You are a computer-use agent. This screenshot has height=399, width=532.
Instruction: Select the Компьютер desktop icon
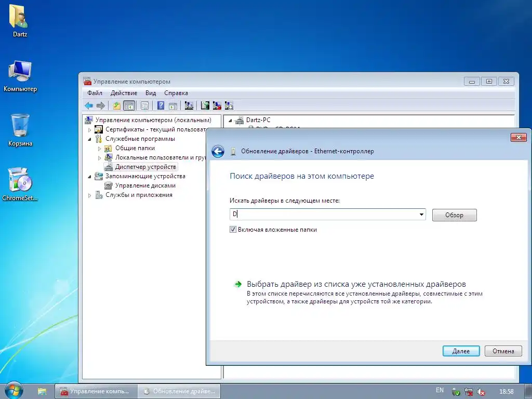[x=20, y=76]
